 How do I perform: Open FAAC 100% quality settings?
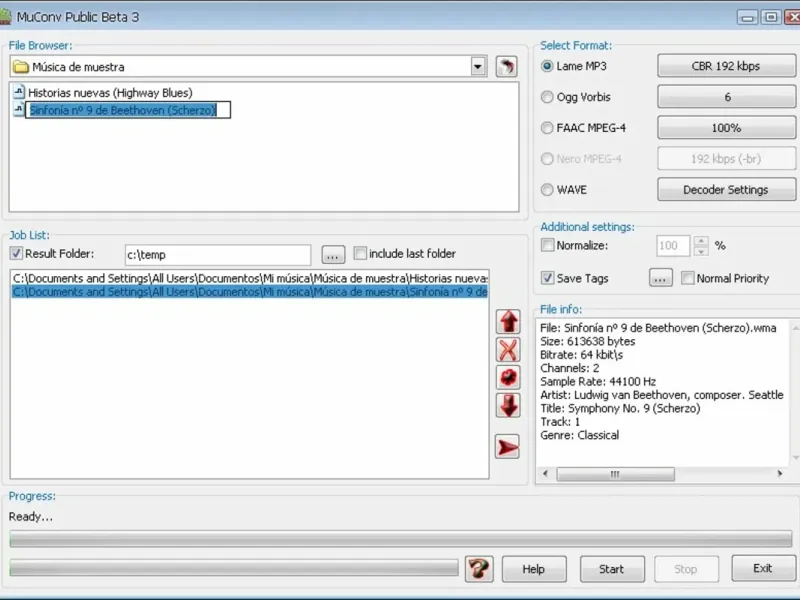[x=726, y=128]
